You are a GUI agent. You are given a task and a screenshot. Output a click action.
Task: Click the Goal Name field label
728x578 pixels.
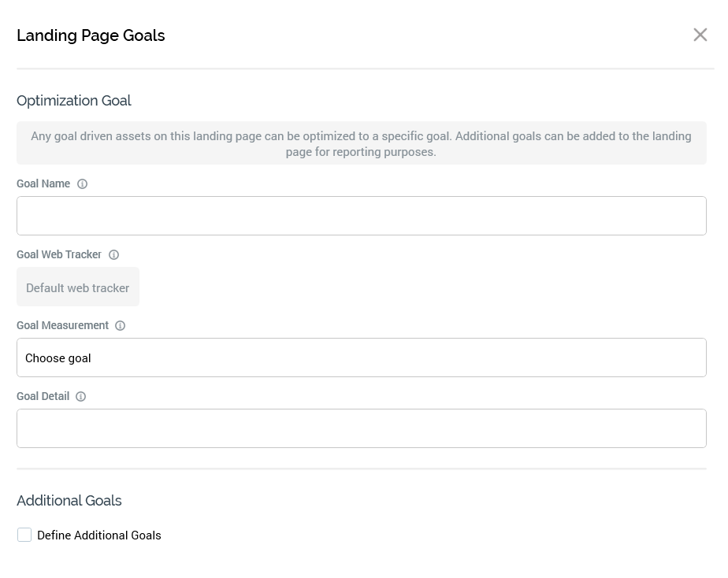(43, 183)
